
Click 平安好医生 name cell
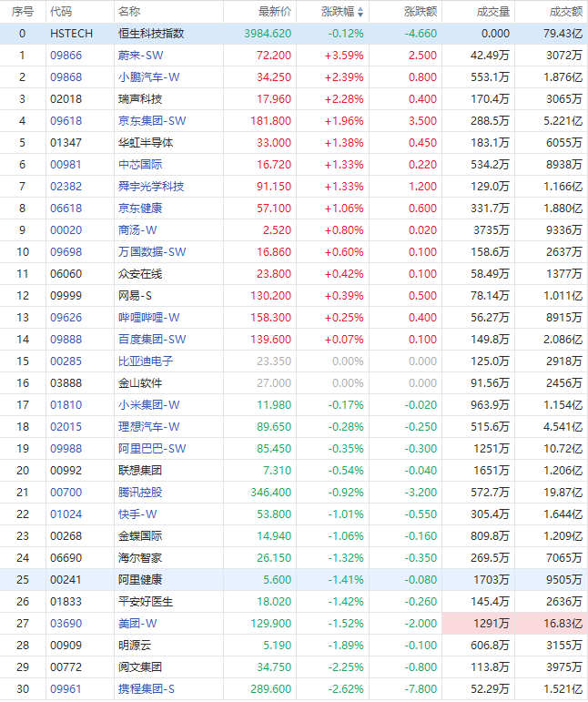point(146,602)
